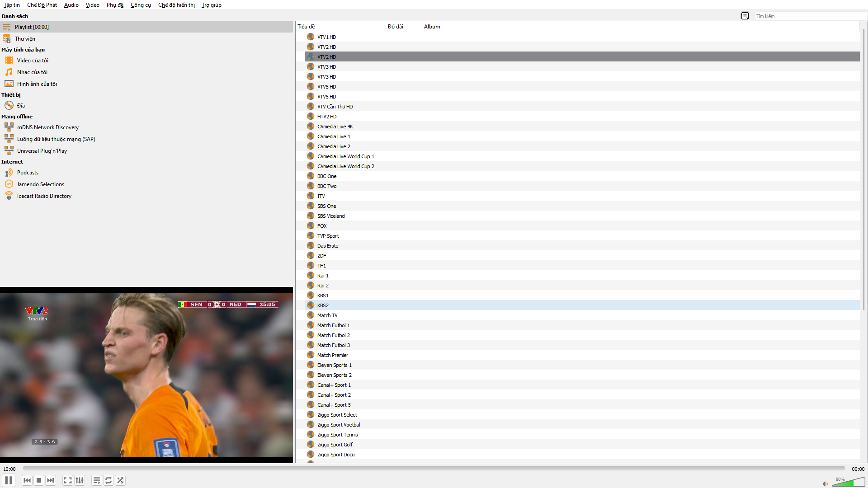868x488 pixels.
Task: Open the Chế Độ Phát menu
Action: pyautogui.click(x=42, y=5)
